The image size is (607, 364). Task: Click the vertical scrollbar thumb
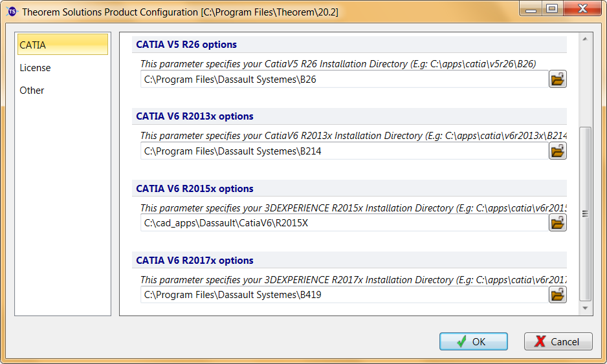pos(585,213)
